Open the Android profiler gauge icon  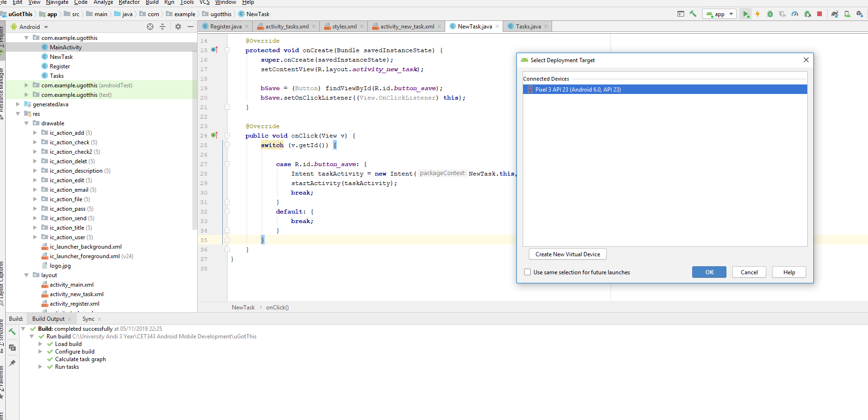[795, 14]
